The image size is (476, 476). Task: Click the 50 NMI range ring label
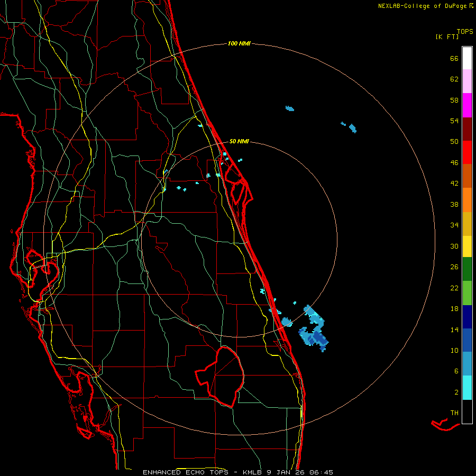point(239,141)
